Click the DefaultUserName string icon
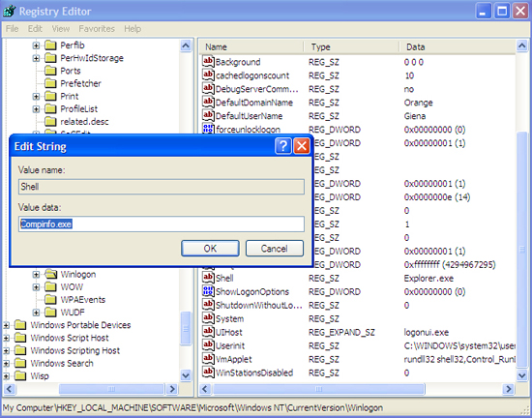Viewport: 532px width, 418px height. click(x=208, y=116)
